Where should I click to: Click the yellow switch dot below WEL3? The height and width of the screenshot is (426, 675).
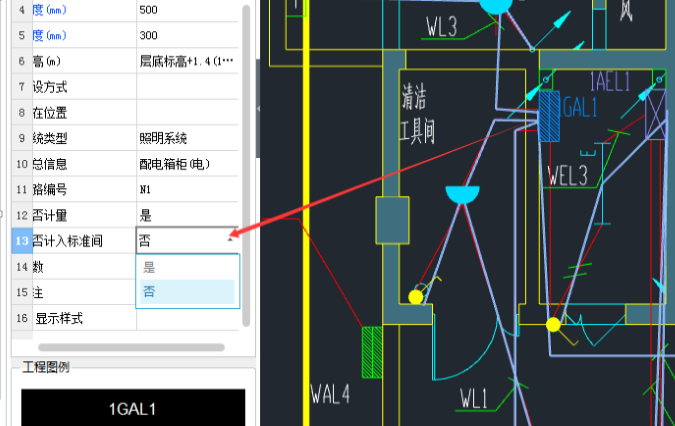tap(552, 324)
